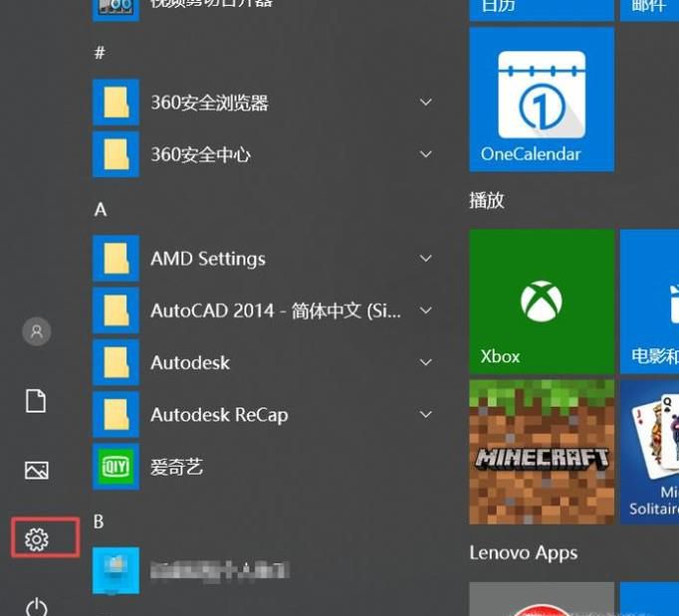Launch 爱奇艺 app icon
Screen dimensions: 679x616
(x=116, y=467)
